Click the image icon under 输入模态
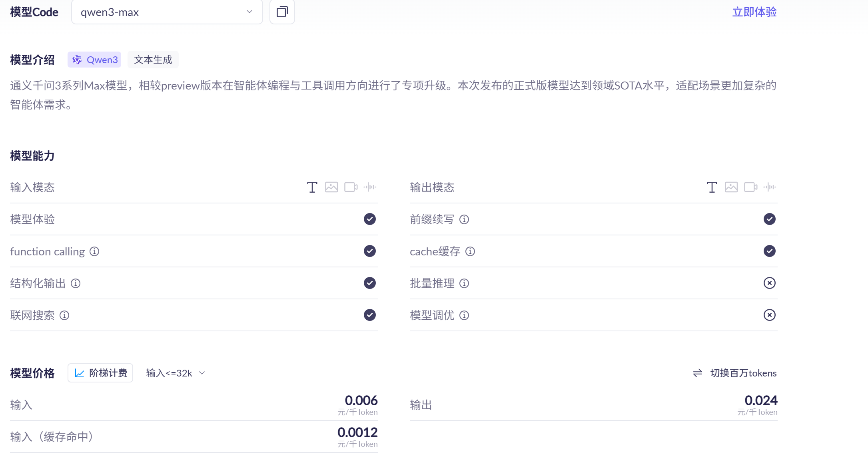Viewport: 868px width, 458px height. (x=331, y=187)
